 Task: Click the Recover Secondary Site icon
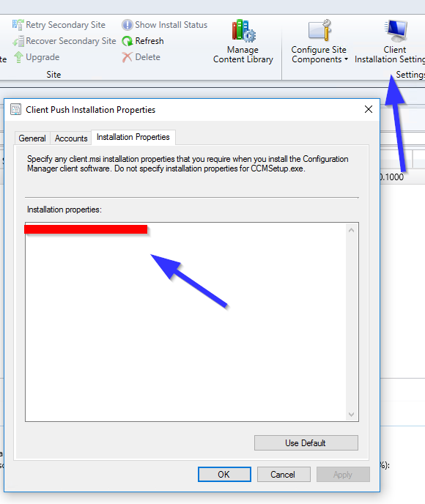[18, 41]
